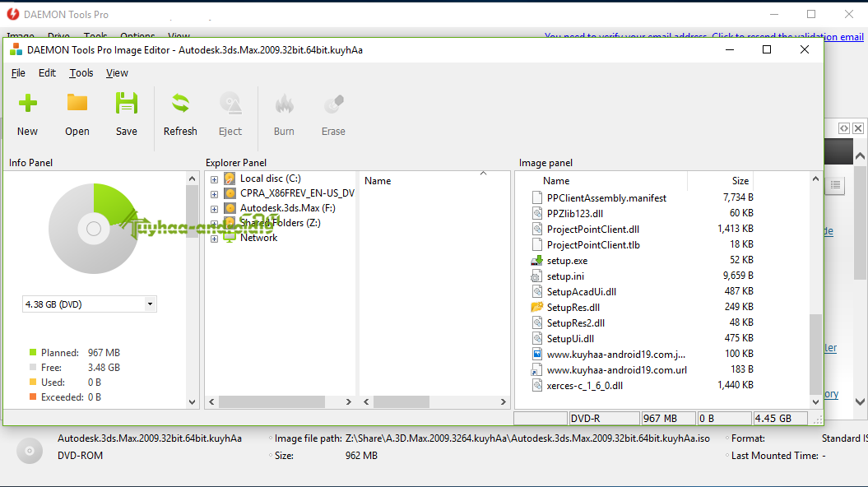This screenshot has width=868, height=487.
Task: Click the PPZlib123.dll file icon
Action: (536, 214)
